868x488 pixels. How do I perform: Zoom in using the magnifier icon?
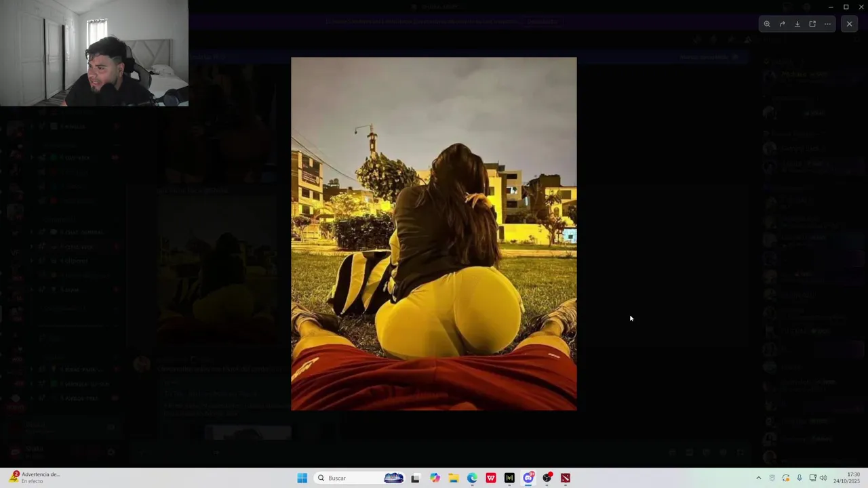click(x=767, y=24)
